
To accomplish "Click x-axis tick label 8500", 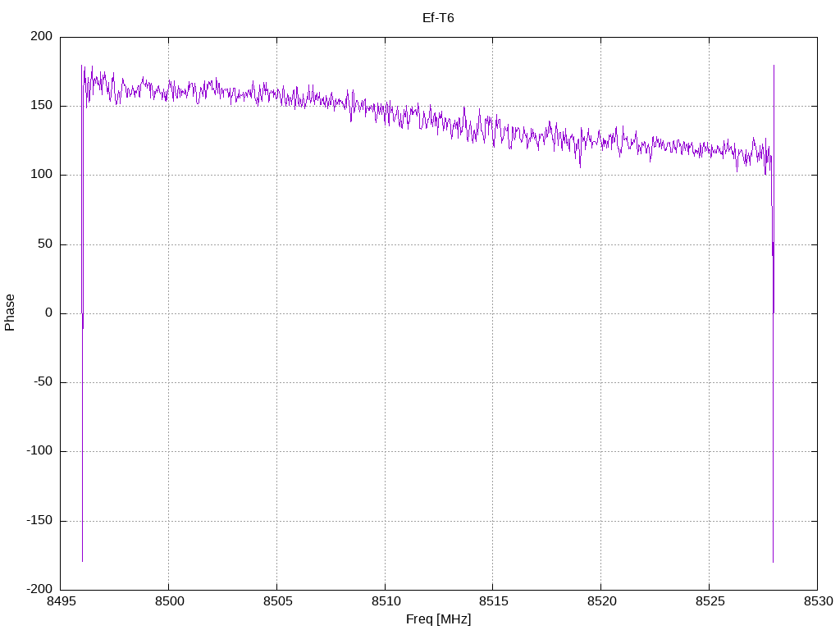I will pos(169,601).
